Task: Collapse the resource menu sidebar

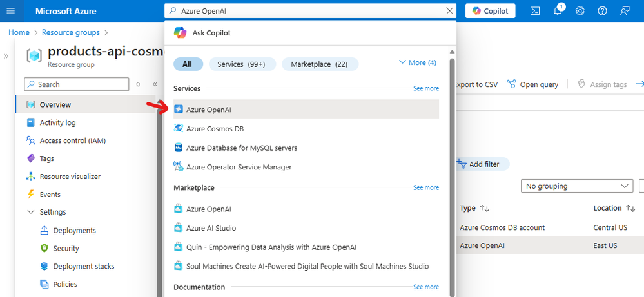Action: tap(155, 84)
